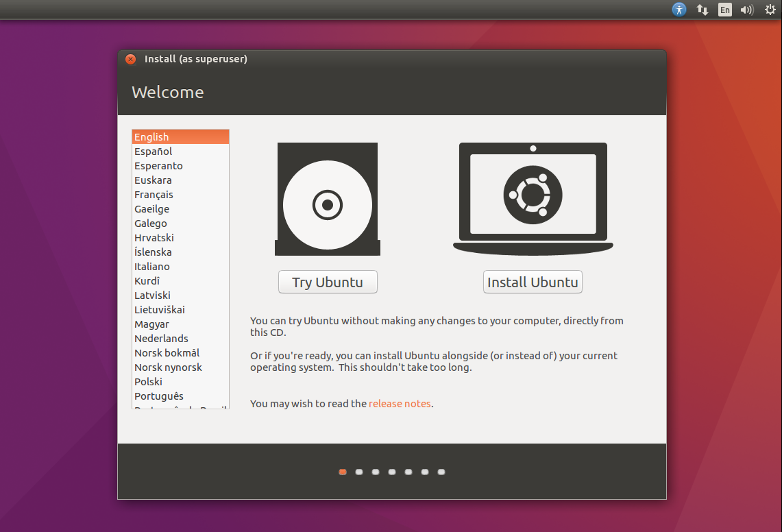Viewport: 782px width, 532px height.
Task: Open the universal access icon in the top panel
Action: (679, 10)
